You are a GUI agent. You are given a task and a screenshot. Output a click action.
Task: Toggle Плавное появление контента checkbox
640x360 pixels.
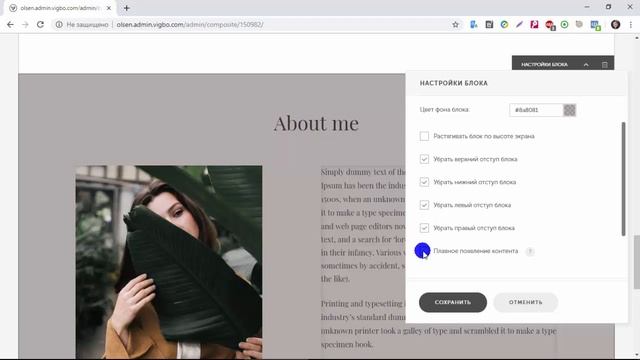[x=423, y=251]
